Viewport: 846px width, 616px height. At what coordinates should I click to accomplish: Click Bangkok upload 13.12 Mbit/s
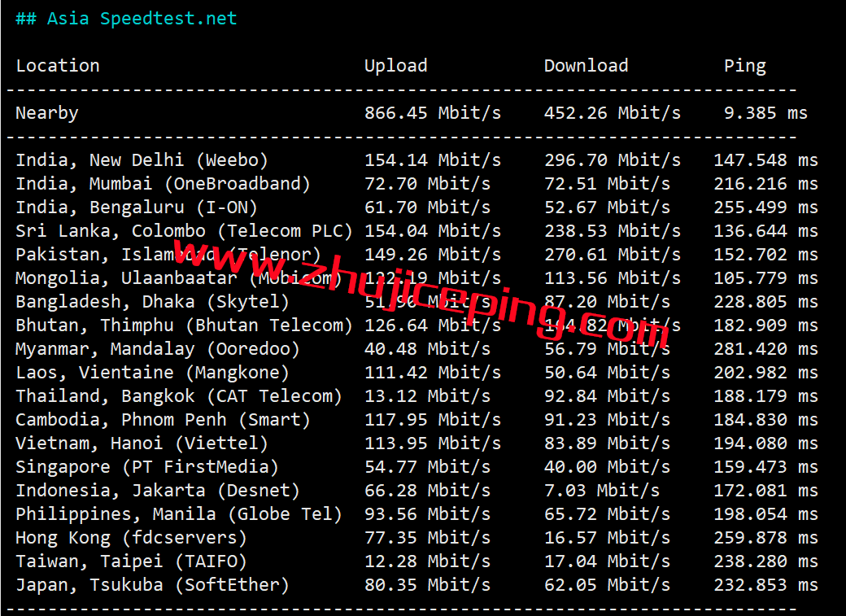click(427, 397)
